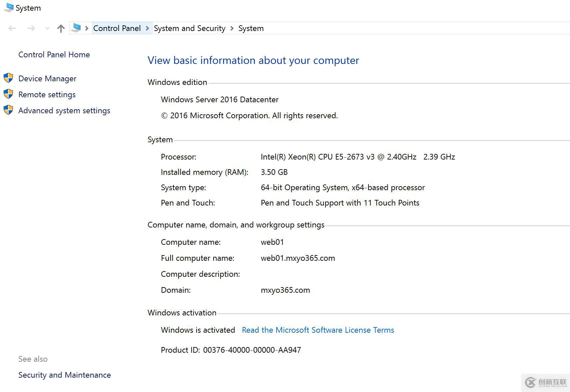Open Security and Maintenance link
This screenshot has width=570, height=392.
coord(65,375)
